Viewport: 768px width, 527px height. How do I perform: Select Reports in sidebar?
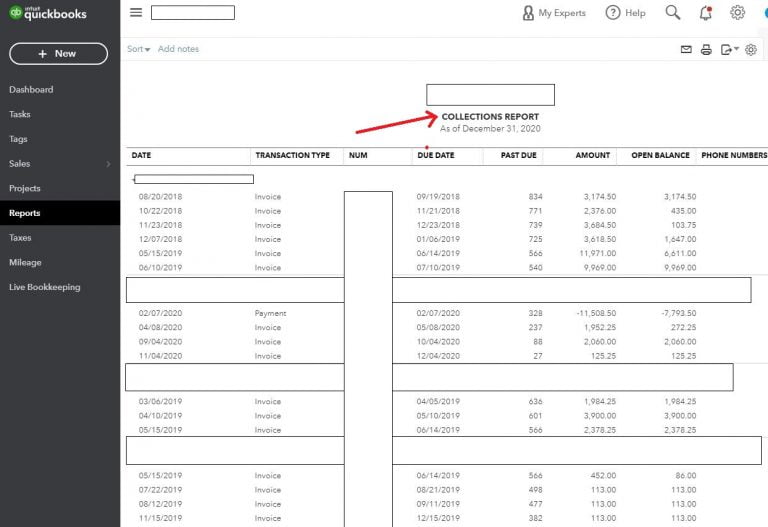click(60, 213)
